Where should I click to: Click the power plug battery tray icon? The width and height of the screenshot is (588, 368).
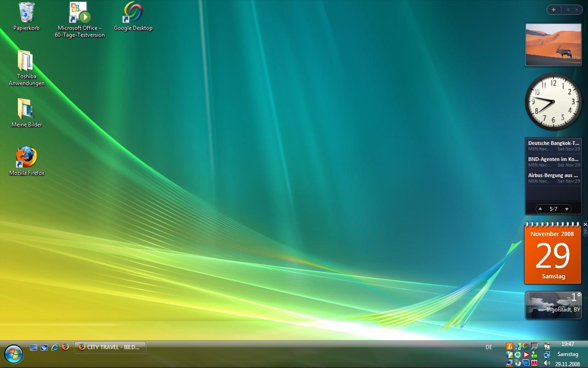[547, 346]
